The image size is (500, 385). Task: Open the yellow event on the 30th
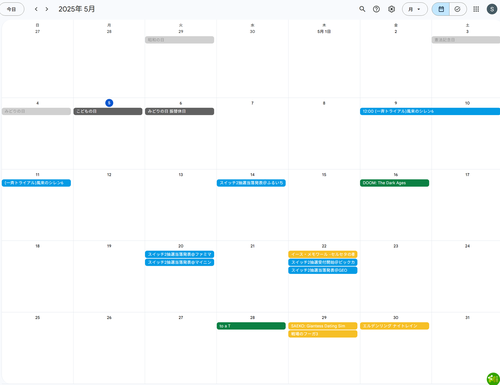coord(394,326)
